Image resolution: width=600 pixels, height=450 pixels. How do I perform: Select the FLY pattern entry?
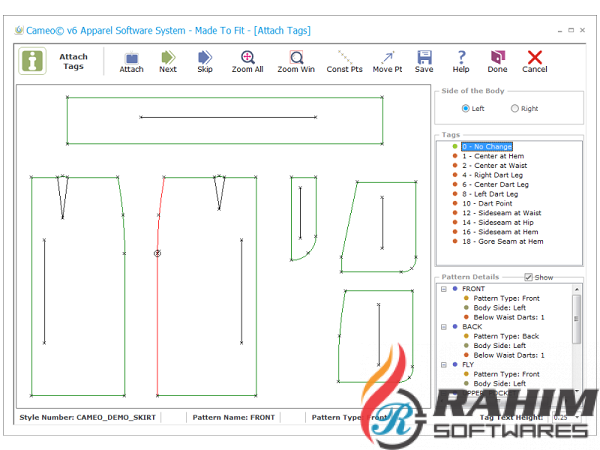[468, 365]
